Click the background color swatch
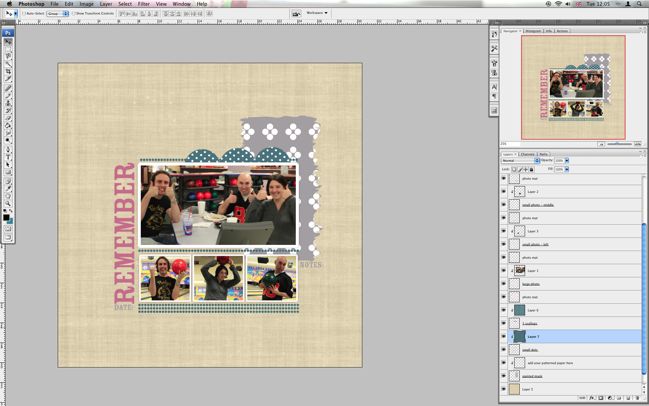This screenshot has width=649, height=406. (x=11, y=221)
